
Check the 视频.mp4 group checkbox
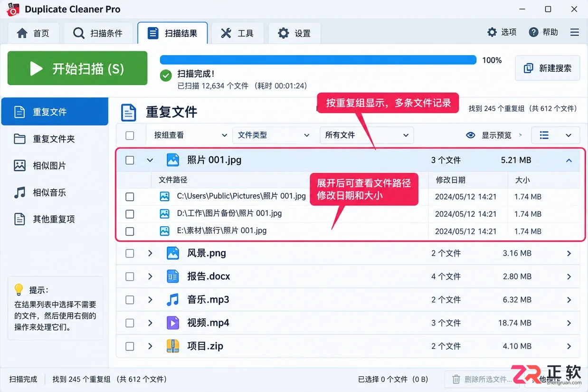(130, 323)
